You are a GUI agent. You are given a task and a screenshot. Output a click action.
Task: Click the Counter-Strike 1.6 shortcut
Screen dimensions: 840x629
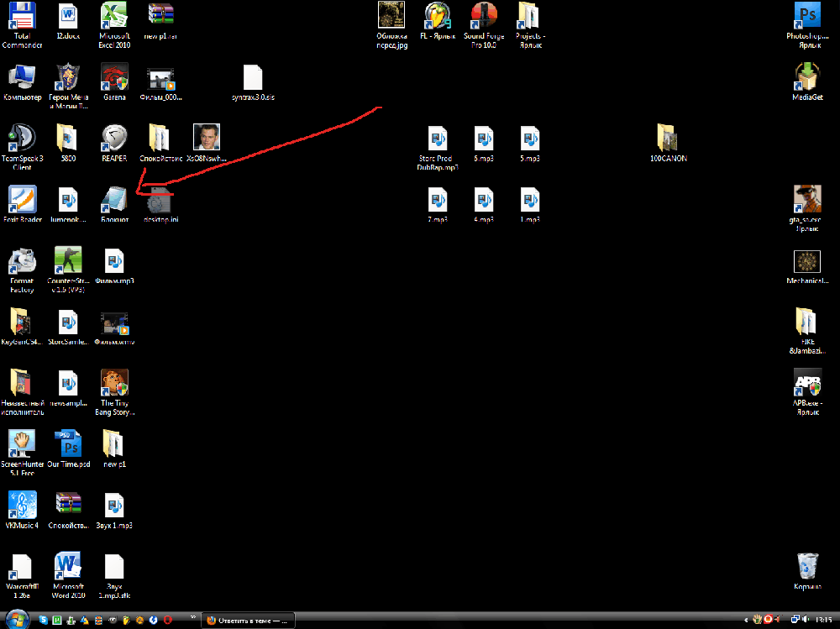[x=68, y=260]
